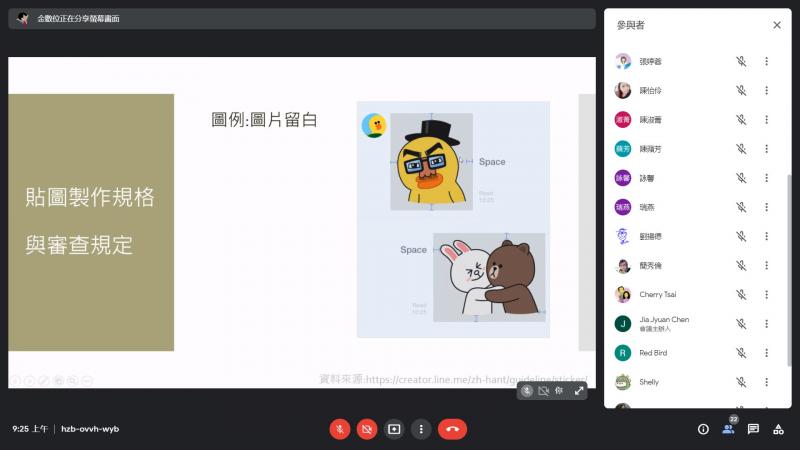800x450 pixels.
Task: Toggle the participants panel icon showing 22
Action: 729,429
